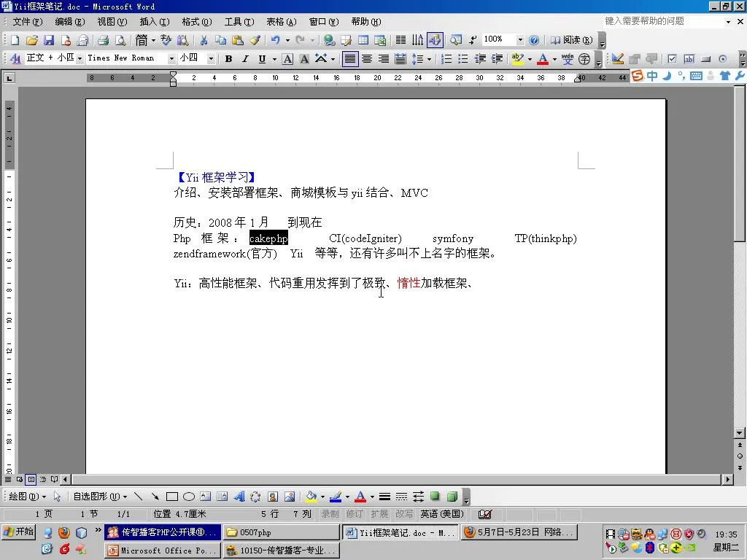Image resolution: width=747 pixels, height=560 pixels.
Task: Click the Cut scissors icon
Action: [x=204, y=40]
